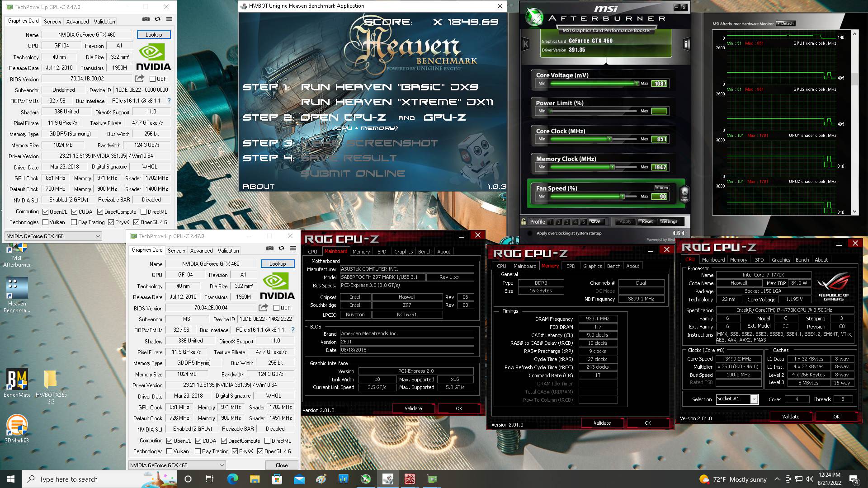868x488 pixels.
Task: Click OK in Memory CPU-Z window
Action: pos(648,423)
